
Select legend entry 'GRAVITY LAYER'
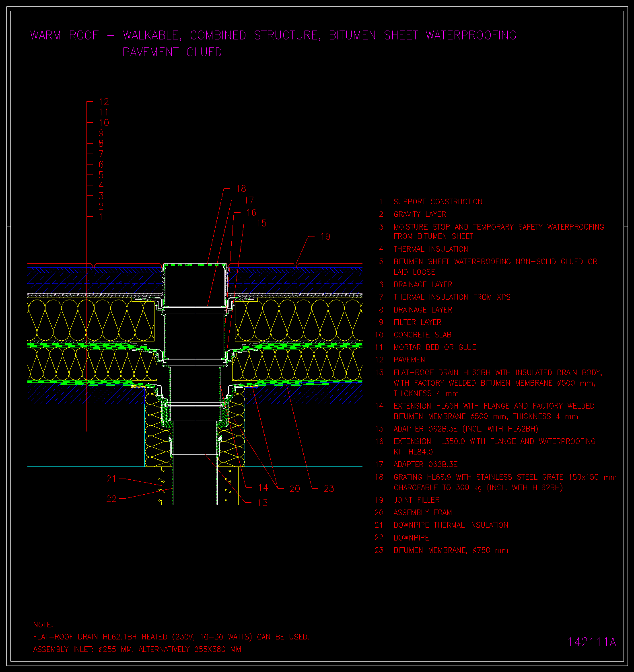tap(420, 214)
